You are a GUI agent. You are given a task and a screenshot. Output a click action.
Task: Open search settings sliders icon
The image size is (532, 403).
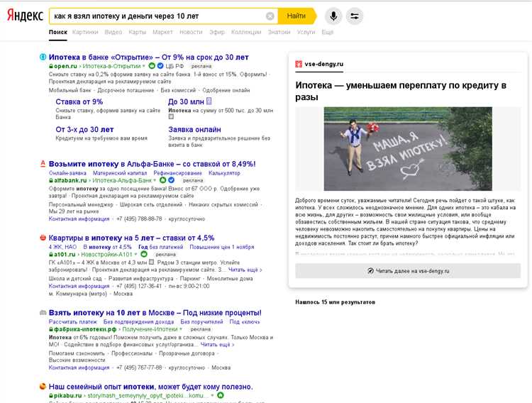coord(355,16)
